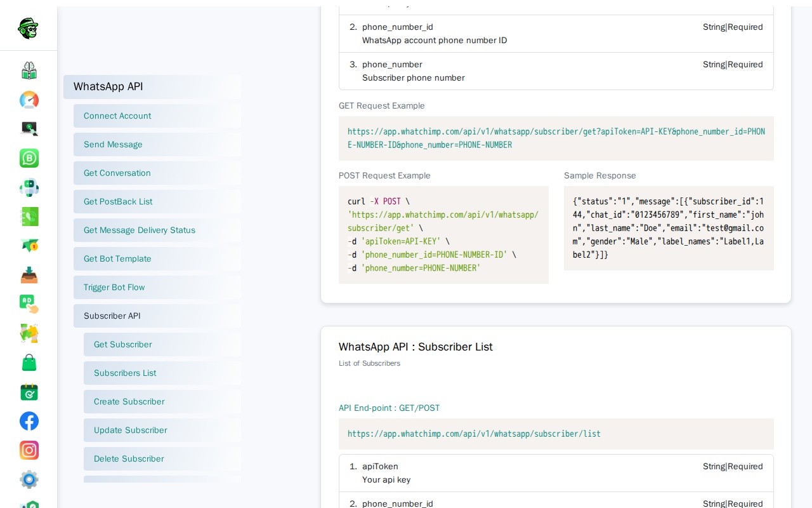Select the WhatsApp API section header
Image resolution: width=812 pixels, height=508 pixels.
(x=152, y=87)
